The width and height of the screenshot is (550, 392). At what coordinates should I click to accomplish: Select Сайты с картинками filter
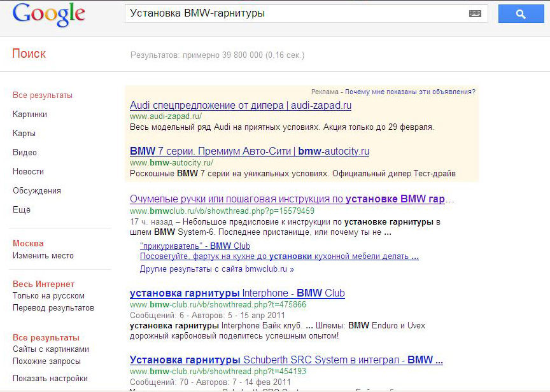coord(51,349)
